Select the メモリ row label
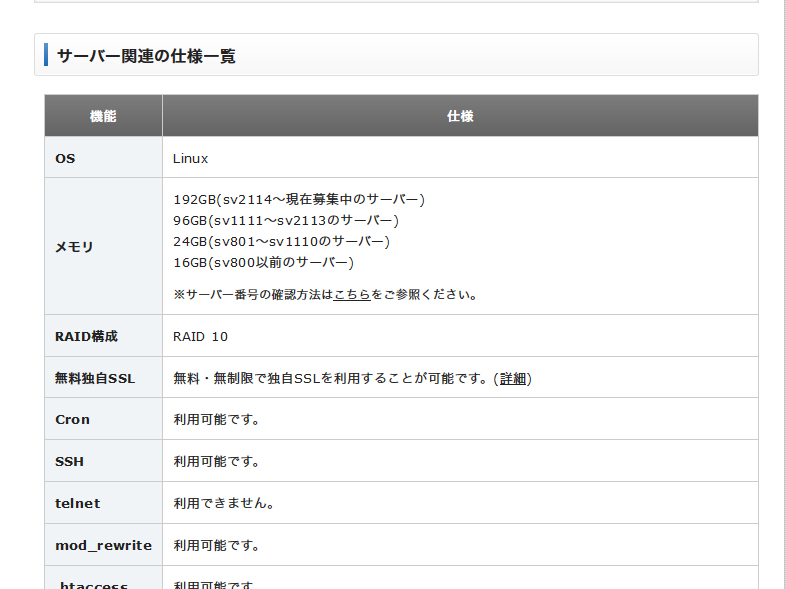The height and width of the screenshot is (589, 786). point(74,247)
